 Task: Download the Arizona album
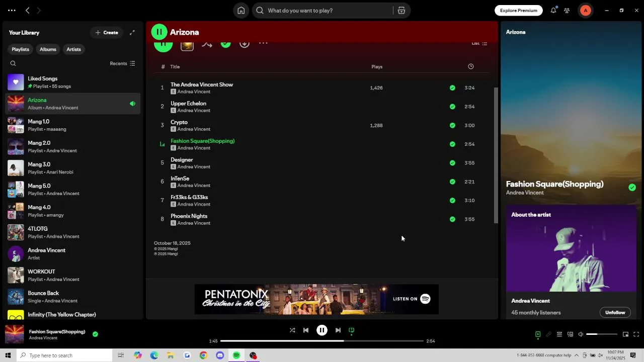click(x=245, y=44)
